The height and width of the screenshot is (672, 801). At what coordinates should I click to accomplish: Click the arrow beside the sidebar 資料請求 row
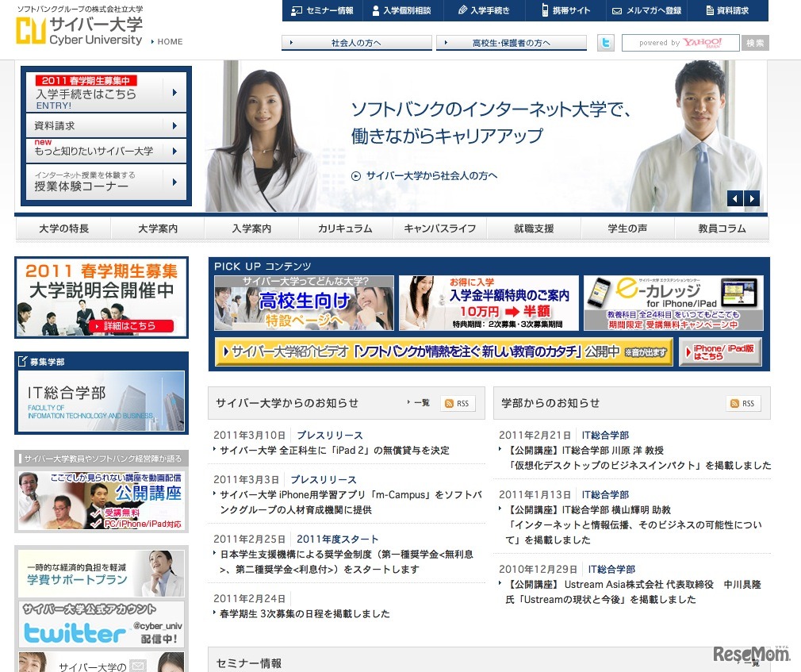click(x=174, y=125)
